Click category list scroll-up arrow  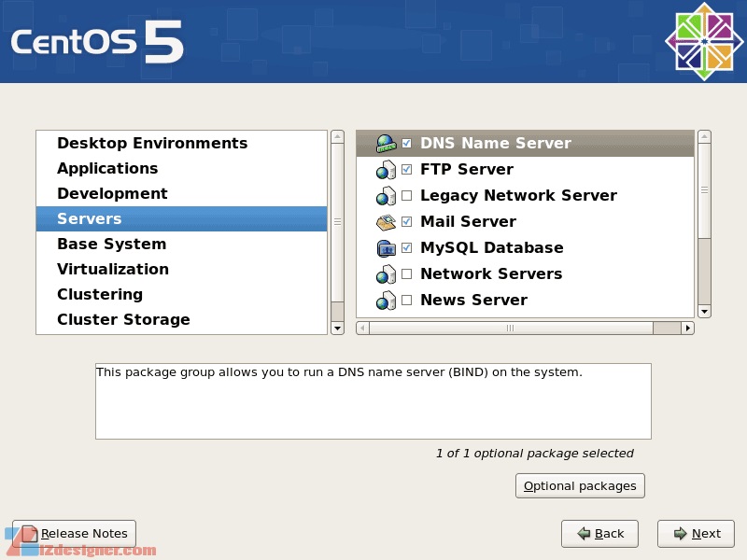337,136
